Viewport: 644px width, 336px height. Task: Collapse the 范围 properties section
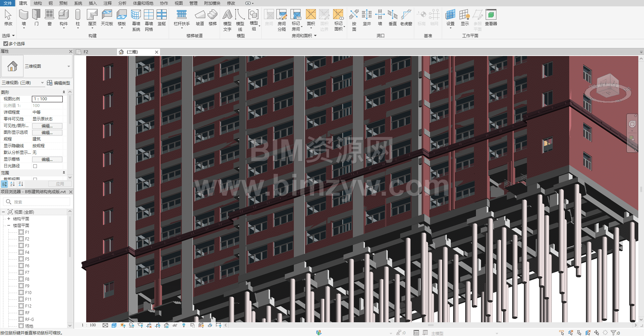(64, 173)
